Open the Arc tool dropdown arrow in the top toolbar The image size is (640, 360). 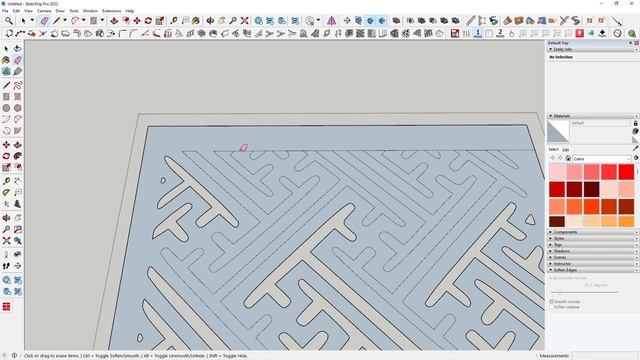[83, 20]
